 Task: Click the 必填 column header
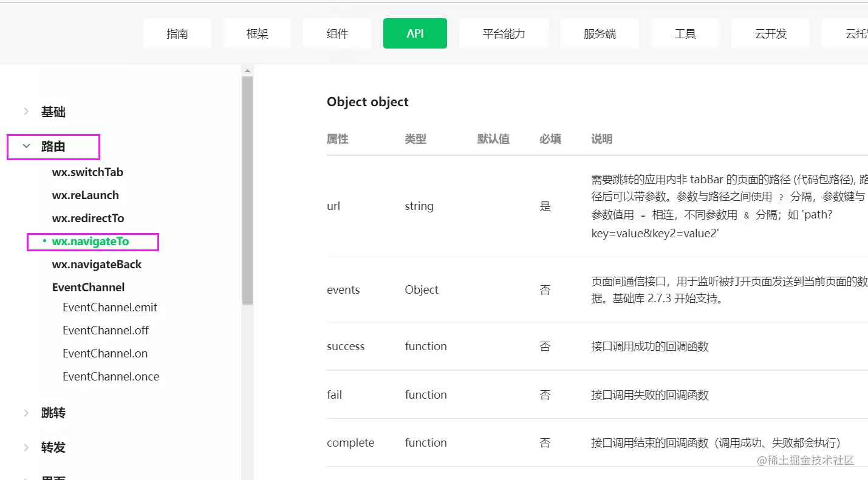(x=550, y=139)
